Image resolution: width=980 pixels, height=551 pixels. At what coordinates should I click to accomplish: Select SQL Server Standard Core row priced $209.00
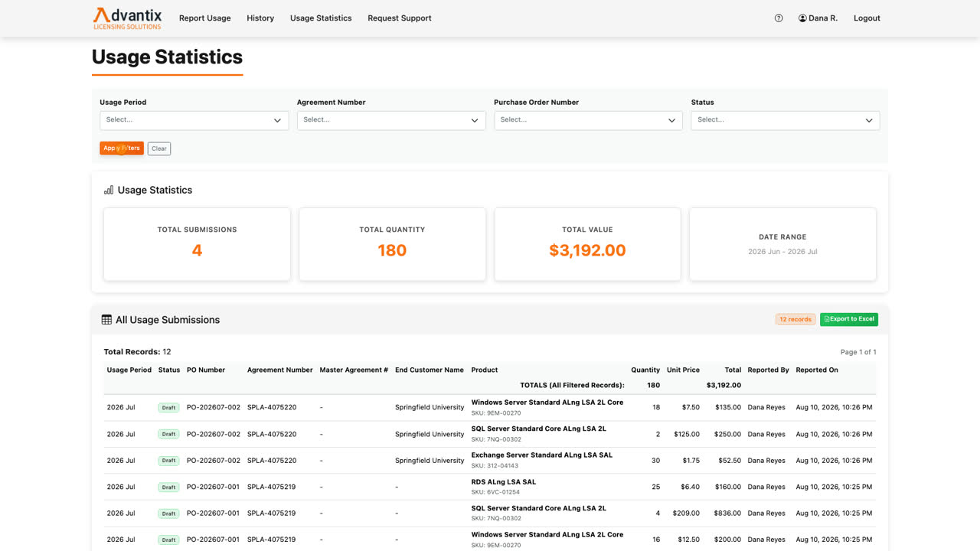click(490, 514)
